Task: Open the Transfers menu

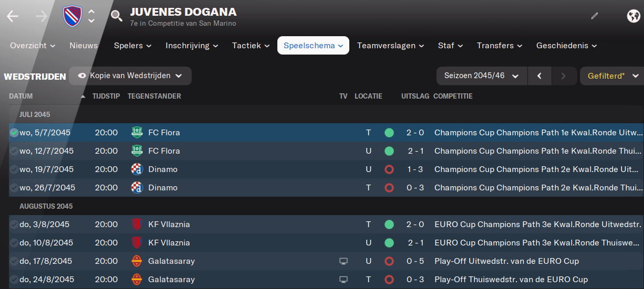Action: point(499,46)
